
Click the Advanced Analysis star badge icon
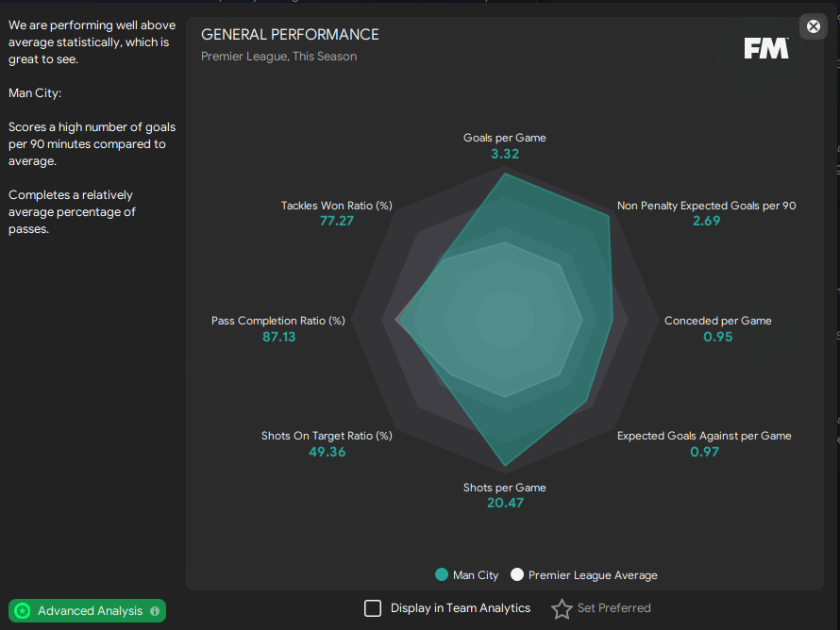coord(23,611)
